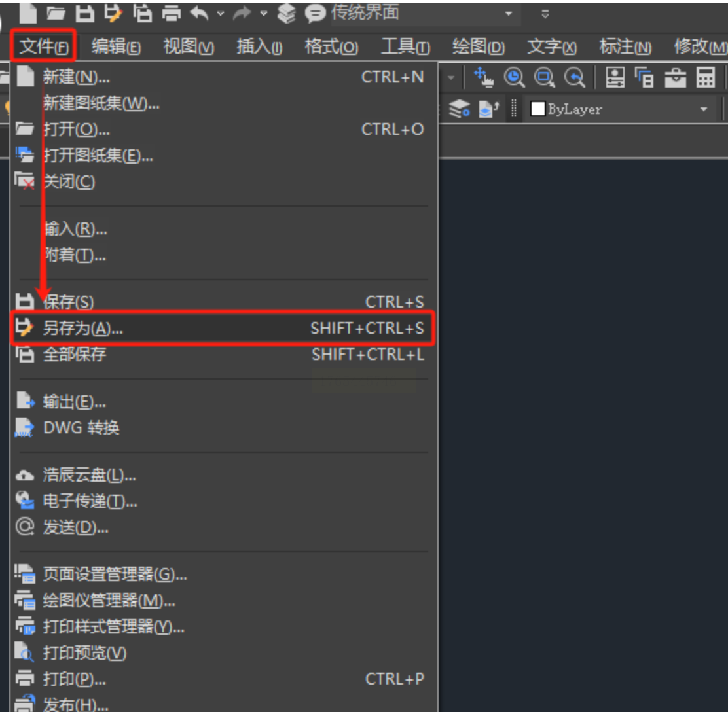Click the white ByLayer color swatch
This screenshot has height=712, width=728.
[537, 109]
